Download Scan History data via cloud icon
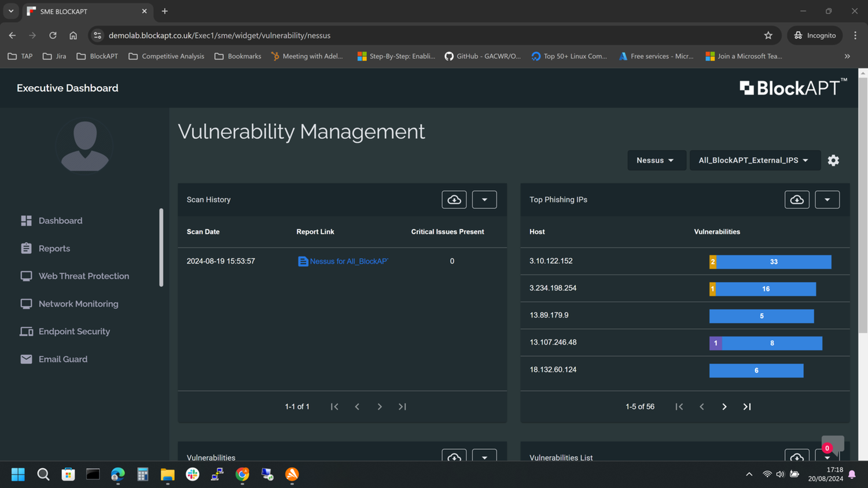This screenshot has width=868, height=488. (454, 199)
